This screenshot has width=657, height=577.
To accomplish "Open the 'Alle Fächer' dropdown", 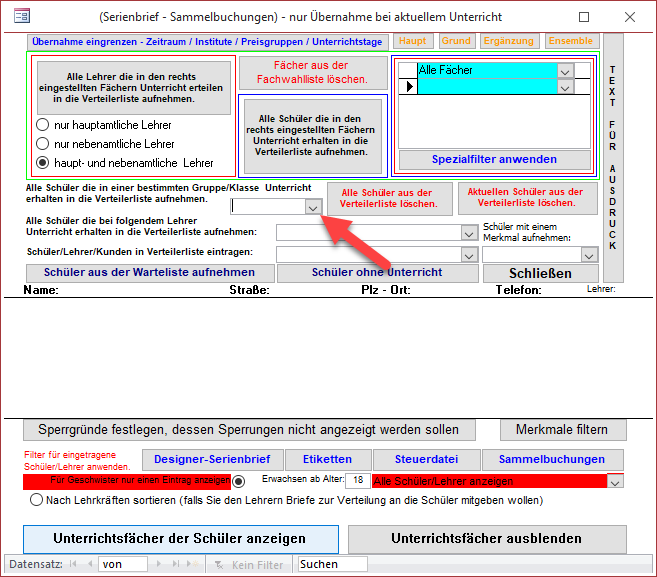I will (x=566, y=71).
